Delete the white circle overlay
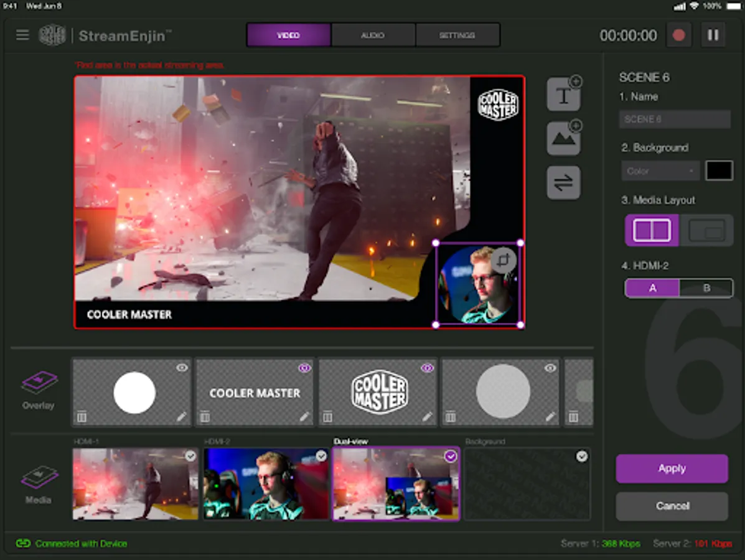The width and height of the screenshot is (745, 560). 82,417
